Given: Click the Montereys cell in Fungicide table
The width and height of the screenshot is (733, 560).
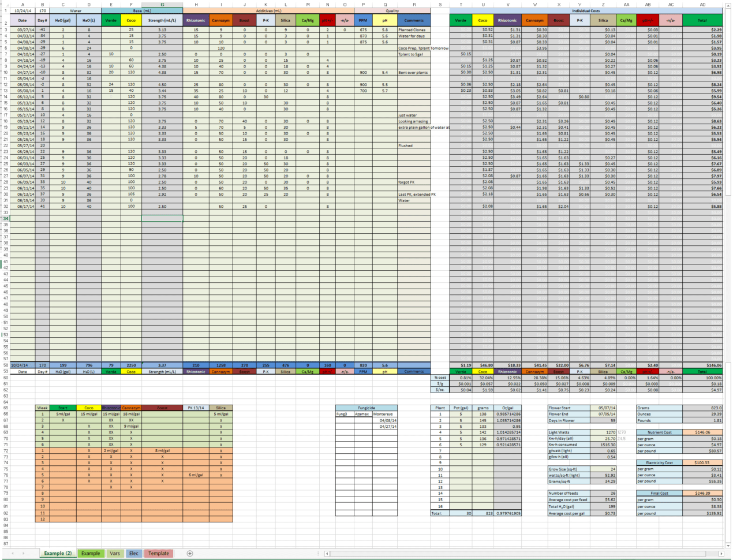Looking at the screenshot, I should pyautogui.click(x=384, y=414).
